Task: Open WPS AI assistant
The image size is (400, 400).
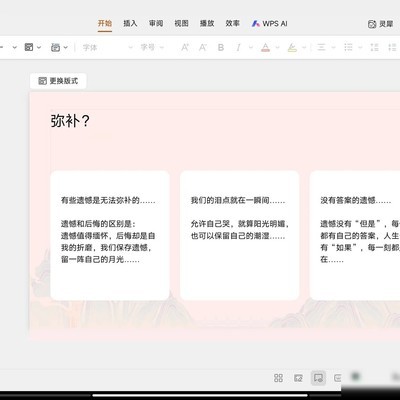Action: coord(269,24)
